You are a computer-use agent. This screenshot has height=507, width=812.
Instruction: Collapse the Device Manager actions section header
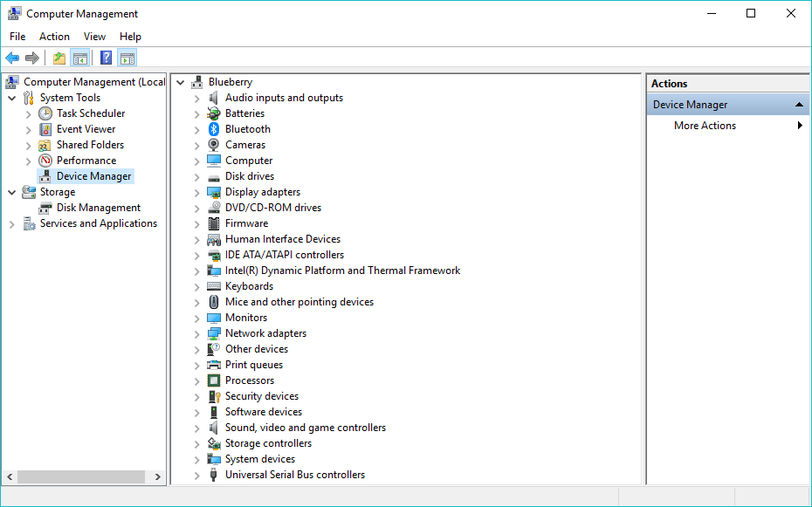tap(799, 105)
